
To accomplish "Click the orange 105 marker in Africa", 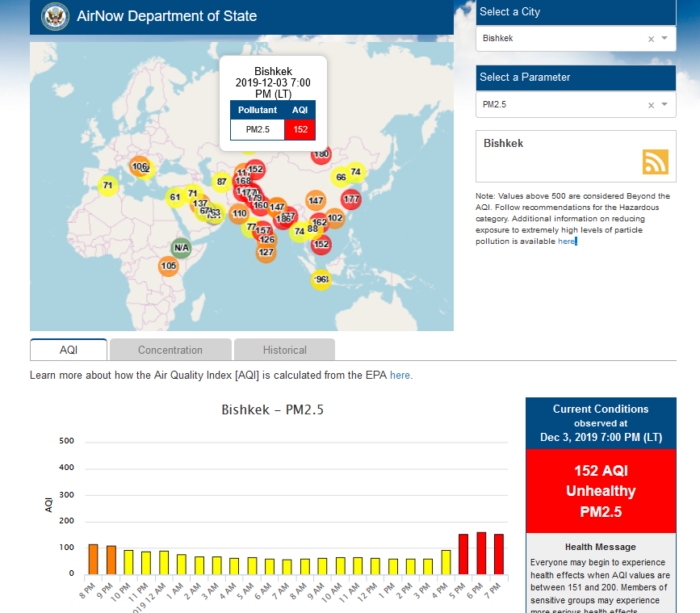I will coord(168,267).
